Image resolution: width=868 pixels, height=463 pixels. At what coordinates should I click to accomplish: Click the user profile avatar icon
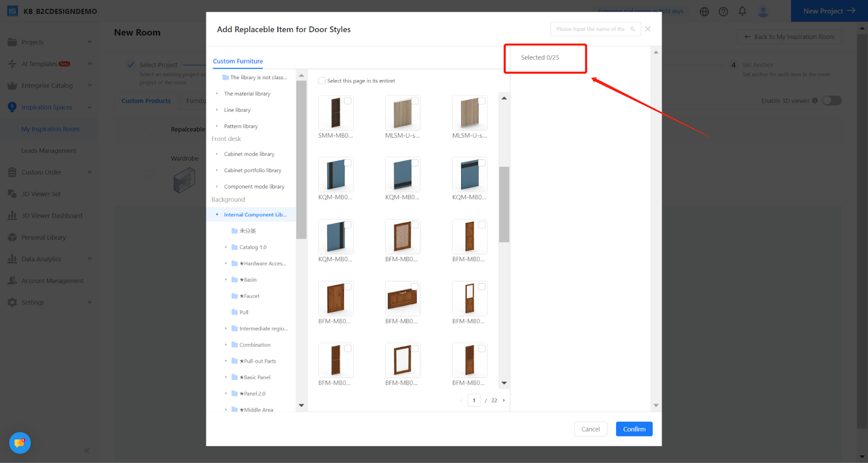[x=763, y=11]
